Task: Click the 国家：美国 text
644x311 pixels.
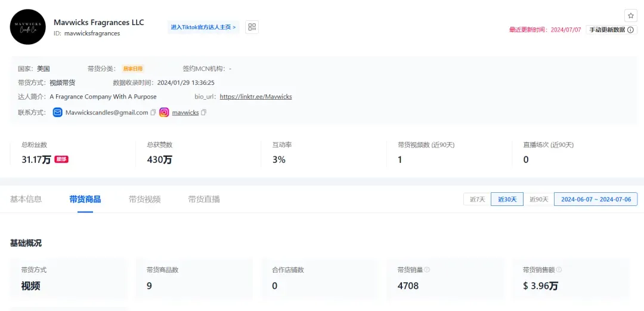Action: pyautogui.click(x=33, y=69)
